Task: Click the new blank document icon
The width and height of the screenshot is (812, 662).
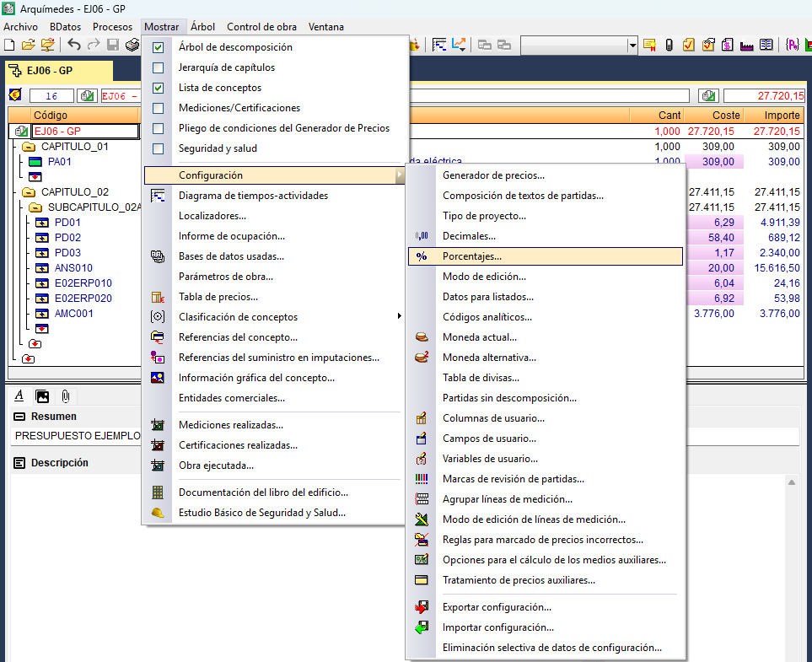Action: pos(9,45)
